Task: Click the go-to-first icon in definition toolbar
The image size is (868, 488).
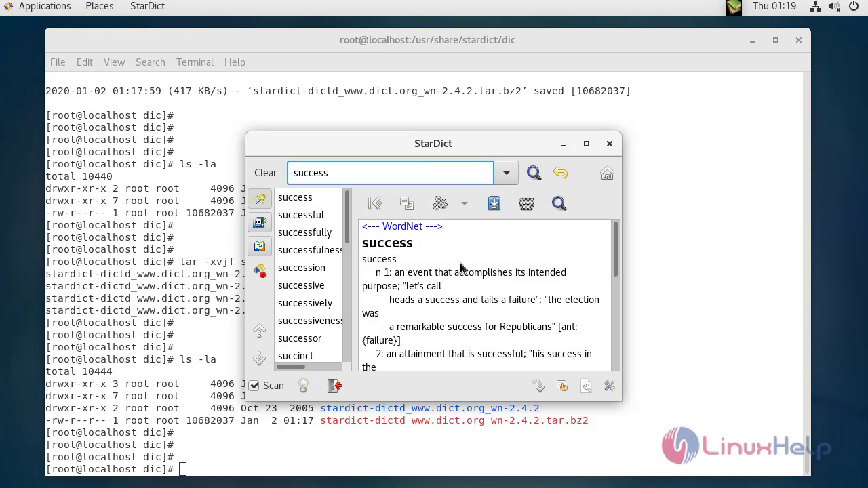Action: coord(374,203)
